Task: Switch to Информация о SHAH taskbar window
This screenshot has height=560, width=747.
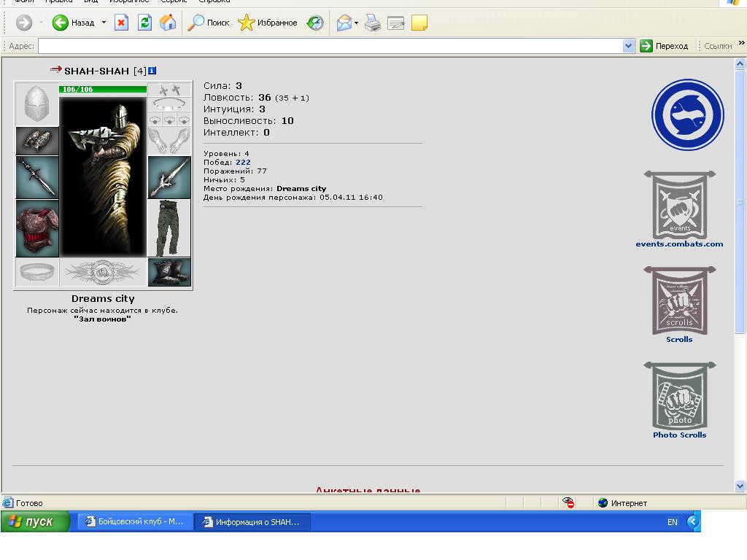Action: tap(252, 522)
